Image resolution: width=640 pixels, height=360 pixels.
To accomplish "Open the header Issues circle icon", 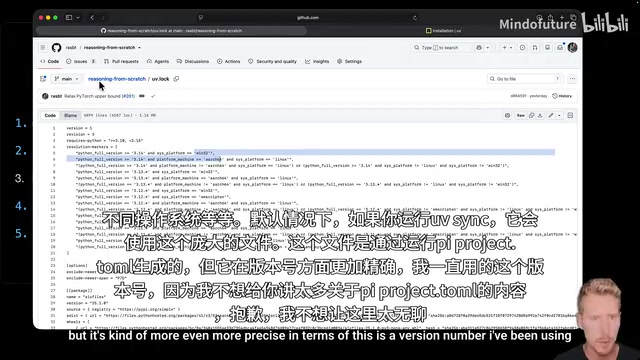I will [522, 48].
